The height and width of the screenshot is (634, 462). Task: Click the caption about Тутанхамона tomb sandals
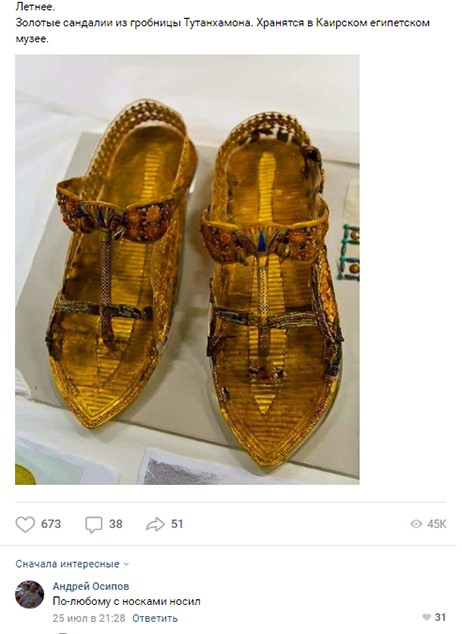click(x=222, y=31)
